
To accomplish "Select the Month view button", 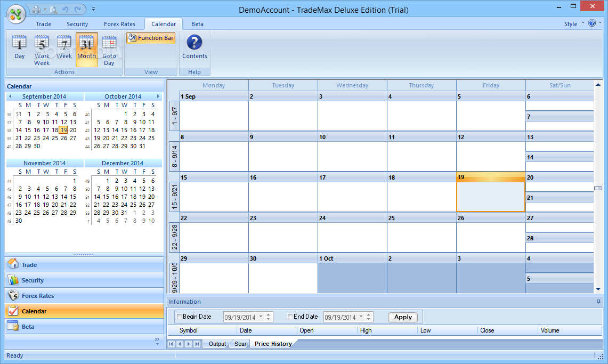I will click(x=86, y=50).
